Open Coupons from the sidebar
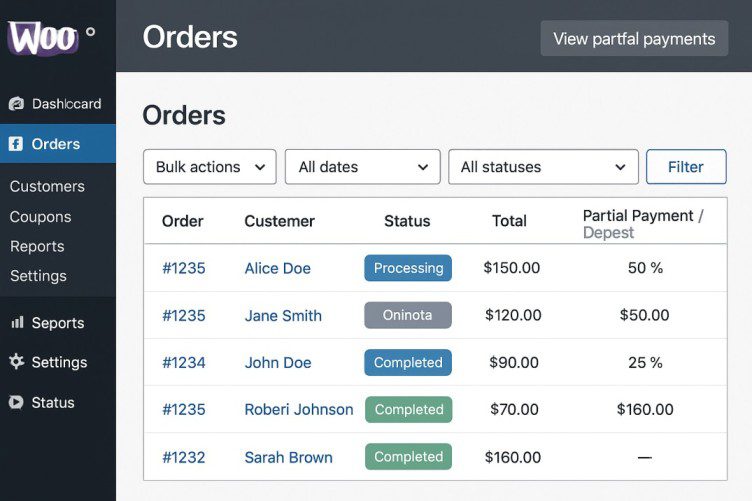The height and width of the screenshot is (501, 752). 40,217
